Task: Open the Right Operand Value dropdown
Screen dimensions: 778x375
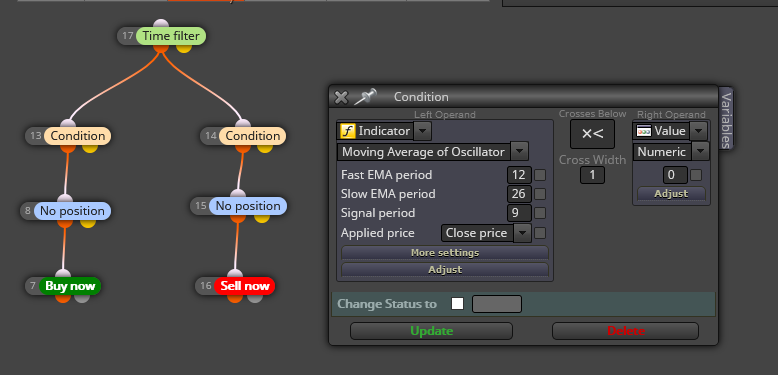Action: [x=698, y=131]
